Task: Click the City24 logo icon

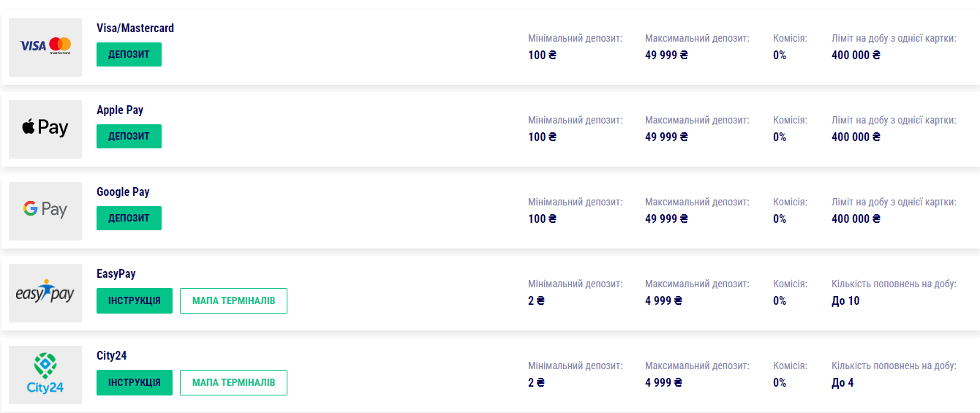Action: (45, 374)
